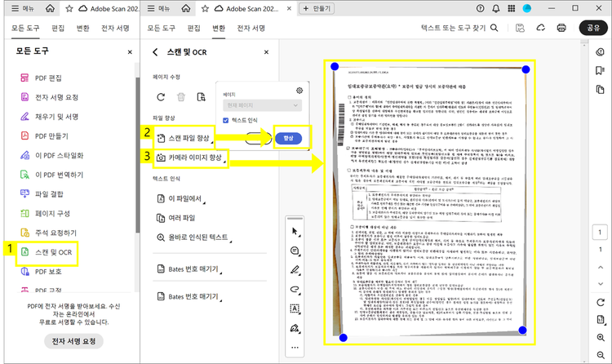Switch to 편집 tab in right window
Screen dimensions: 612x364
click(193, 28)
